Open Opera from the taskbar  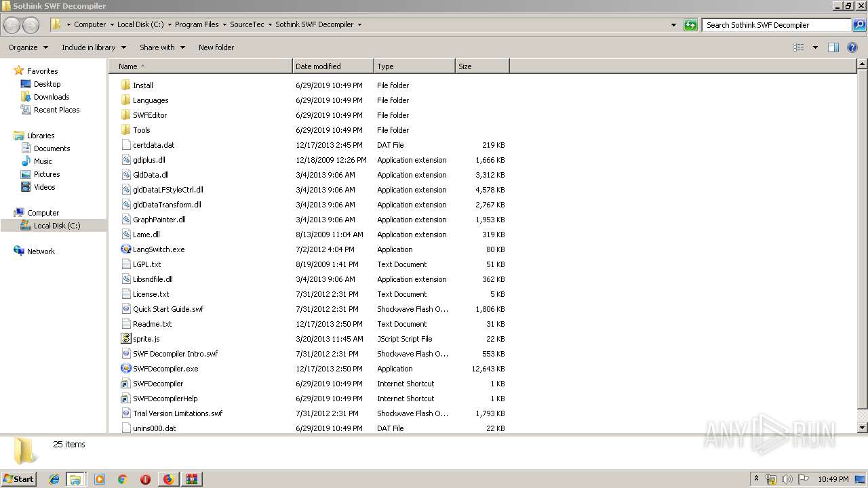pos(145,479)
